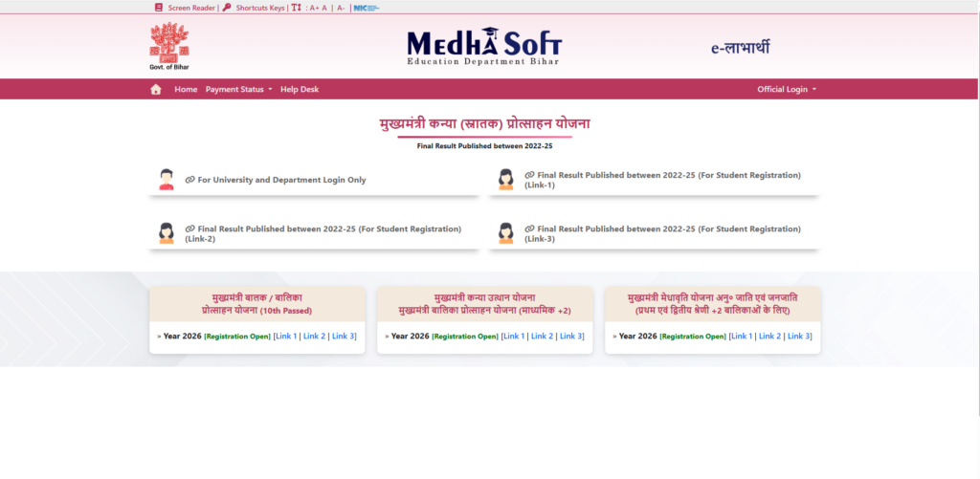Image resolution: width=980 pixels, height=479 pixels.
Task: Click the male avatar icon for University login
Action: [x=167, y=179]
